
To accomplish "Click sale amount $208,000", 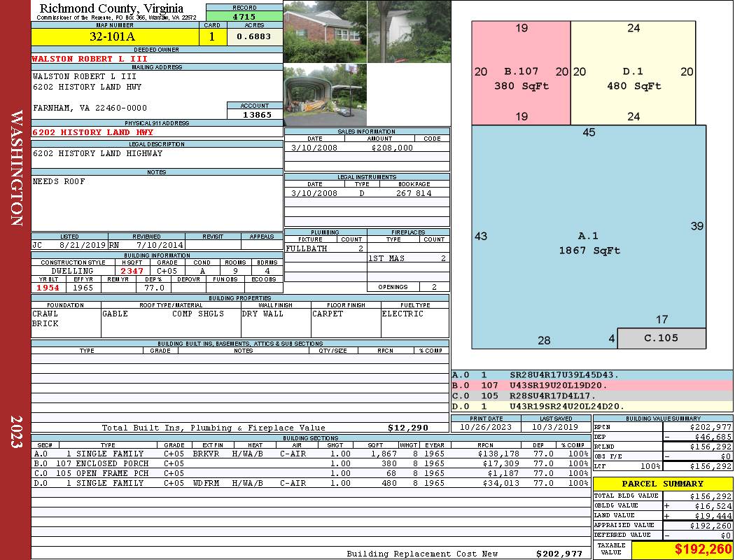I will 392,148.
